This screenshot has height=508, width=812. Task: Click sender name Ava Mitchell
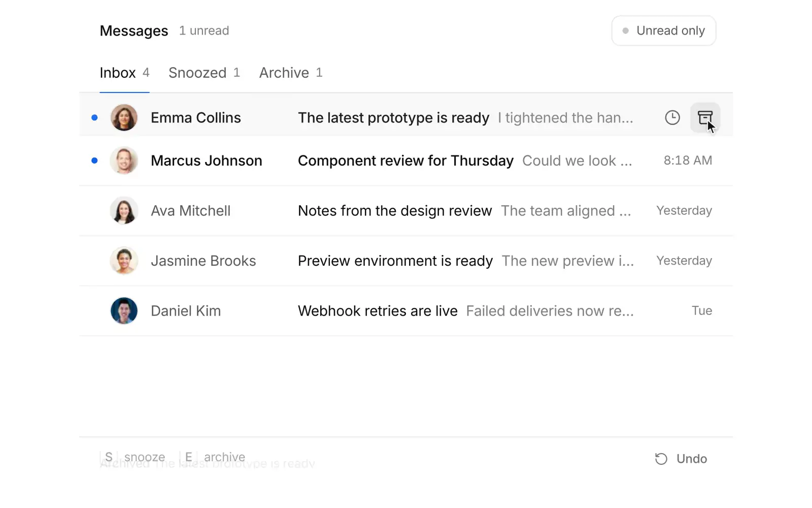click(191, 211)
